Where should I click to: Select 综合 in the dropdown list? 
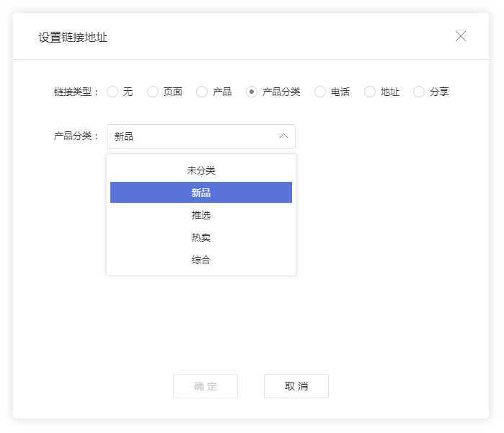[x=201, y=260]
